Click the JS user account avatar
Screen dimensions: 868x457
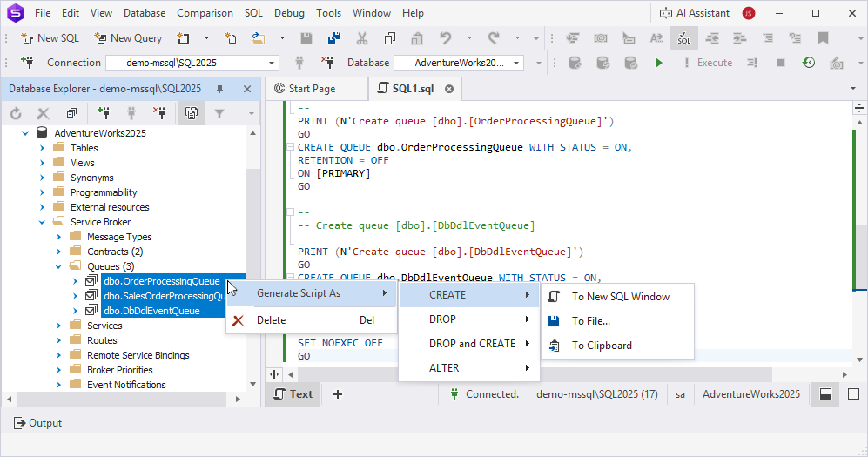[x=749, y=13]
